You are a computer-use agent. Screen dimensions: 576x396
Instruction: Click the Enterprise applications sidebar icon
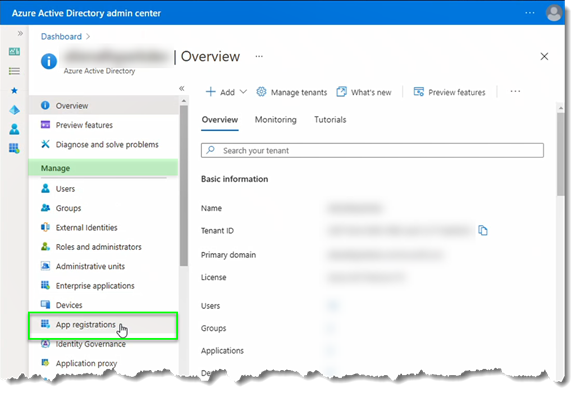[45, 285]
